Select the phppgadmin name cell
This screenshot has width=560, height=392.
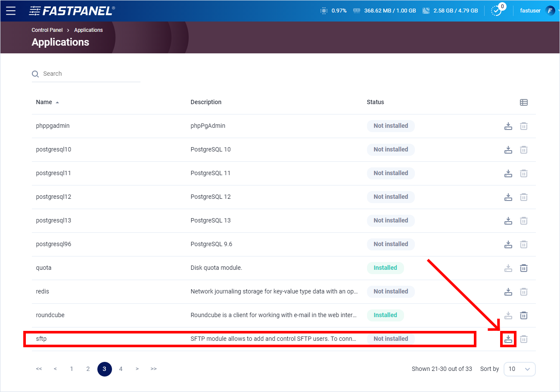(x=53, y=126)
